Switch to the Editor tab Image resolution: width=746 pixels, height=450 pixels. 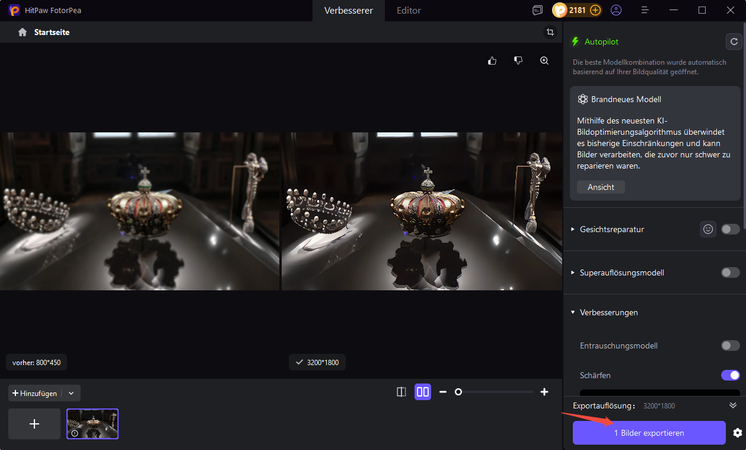tap(408, 11)
